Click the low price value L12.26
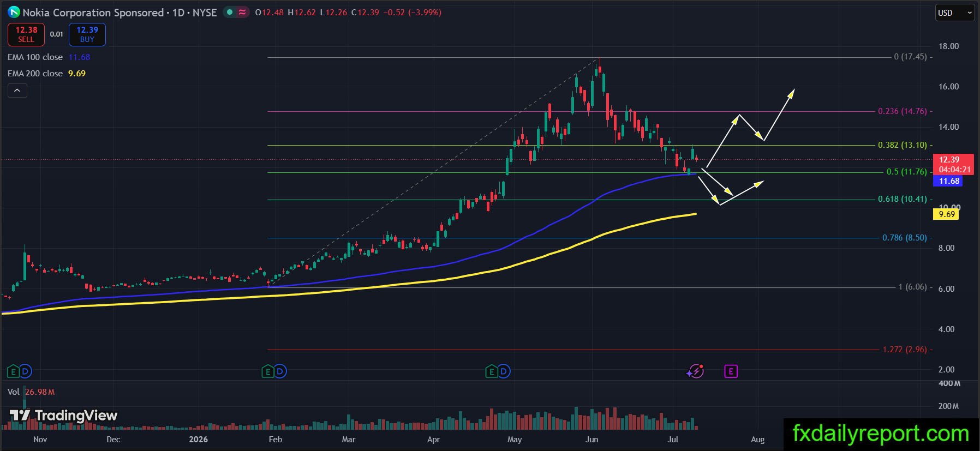 coord(333,13)
